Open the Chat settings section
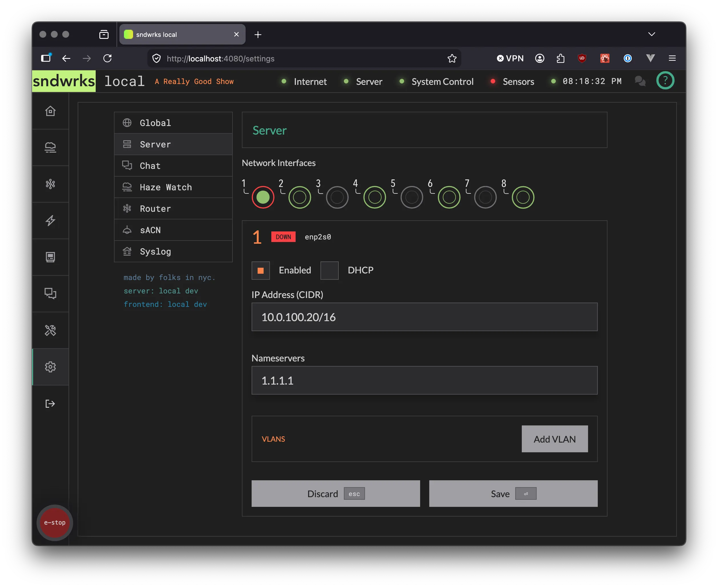Image resolution: width=718 pixels, height=588 pixels. (x=173, y=166)
